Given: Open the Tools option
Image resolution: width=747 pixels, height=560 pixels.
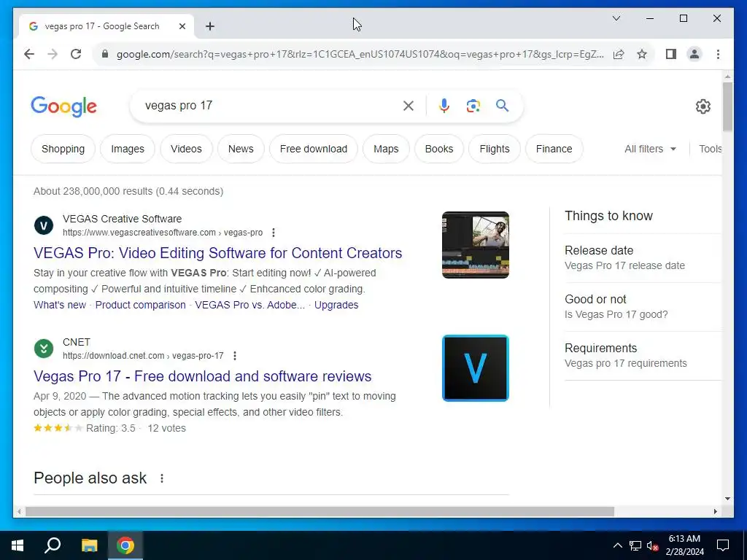Looking at the screenshot, I should (710, 149).
